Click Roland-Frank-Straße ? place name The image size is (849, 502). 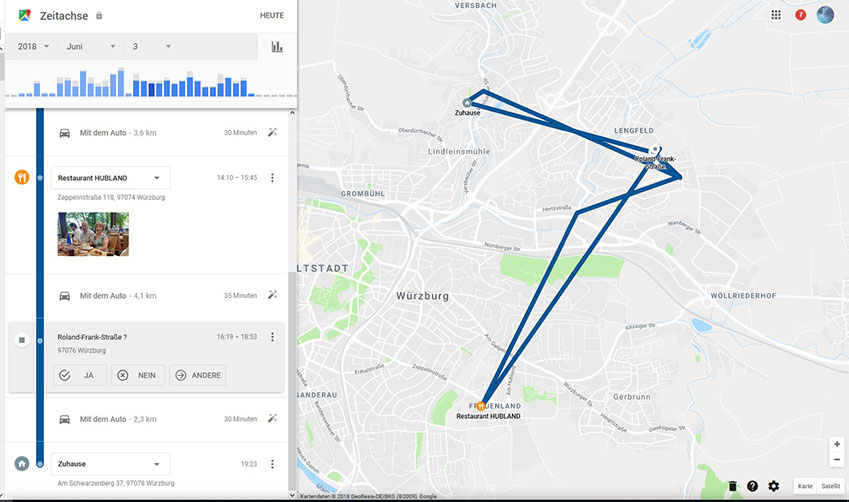(x=92, y=337)
